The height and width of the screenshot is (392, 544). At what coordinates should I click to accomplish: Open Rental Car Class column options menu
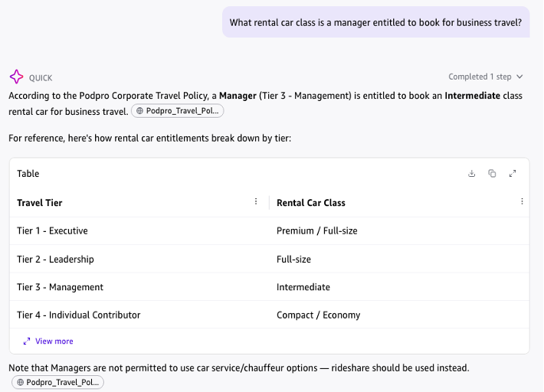[522, 201]
